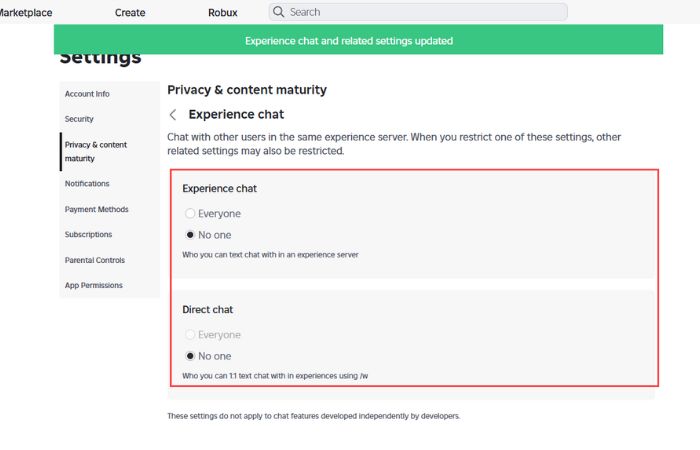
Task: Open Account Info settings
Action: (x=87, y=94)
